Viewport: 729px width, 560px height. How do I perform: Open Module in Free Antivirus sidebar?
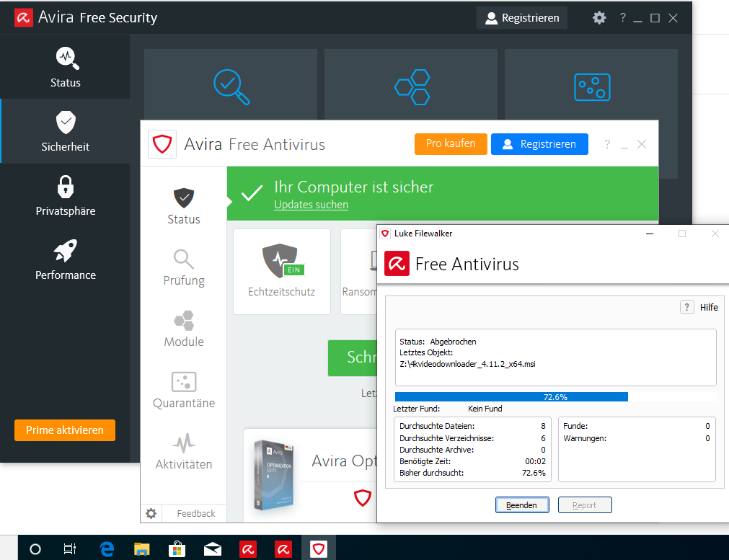[184, 329]
